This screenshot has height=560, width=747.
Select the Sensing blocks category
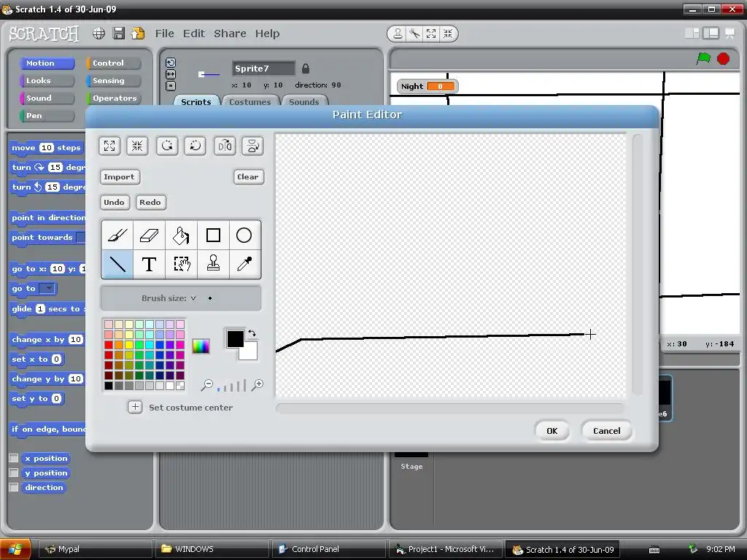tap(114, 80)
